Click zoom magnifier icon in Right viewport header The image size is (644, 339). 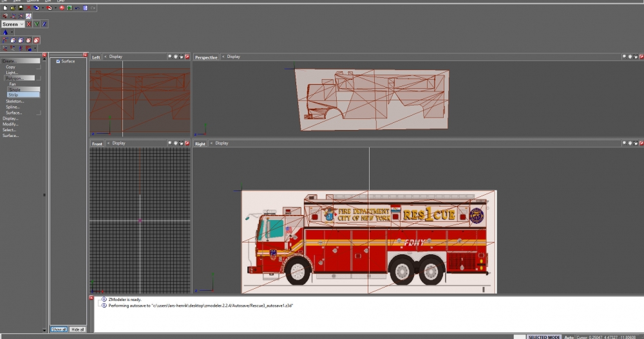[x=624, y=143]
